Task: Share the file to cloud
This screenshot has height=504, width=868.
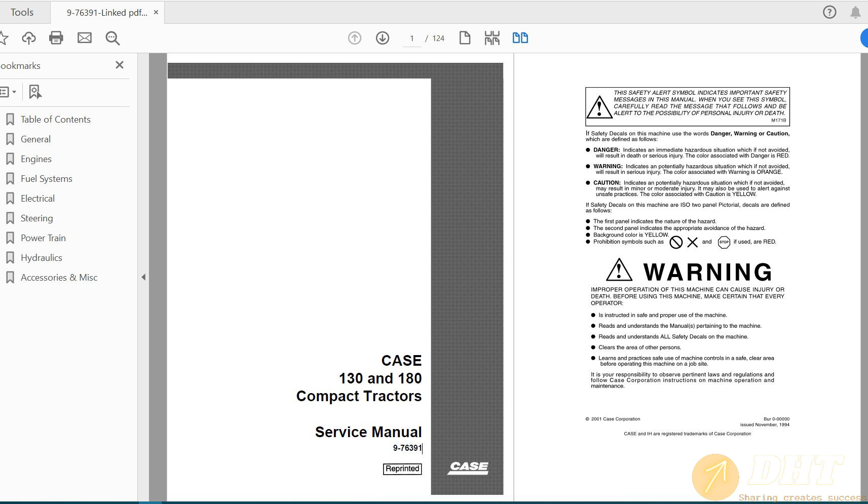Action: click(28, 37)
